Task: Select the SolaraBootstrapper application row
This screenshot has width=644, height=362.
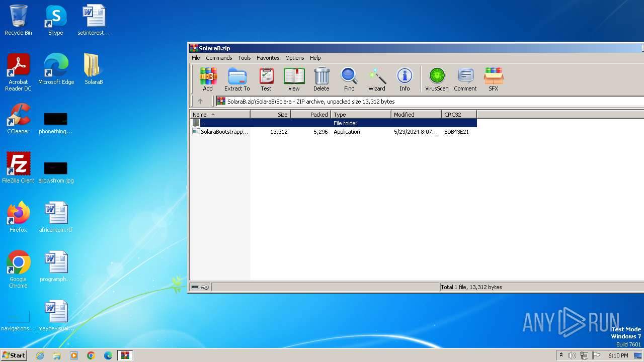Action: click(x=334, y=132)
